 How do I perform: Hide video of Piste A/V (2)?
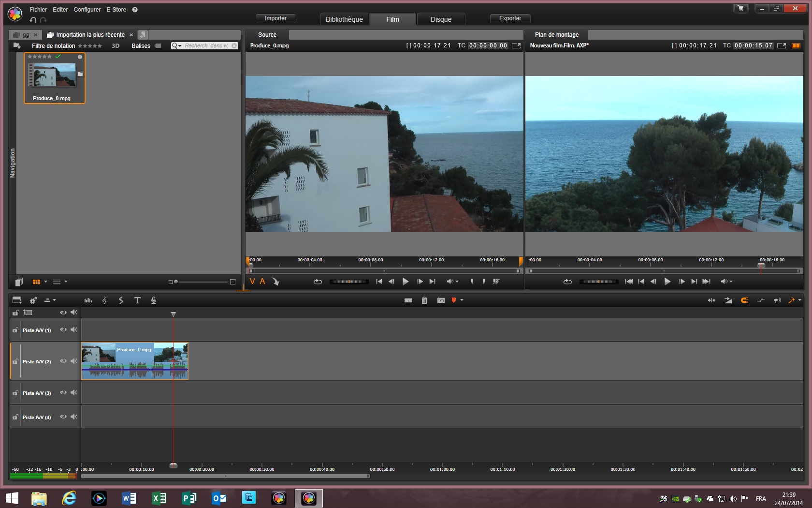63,361
